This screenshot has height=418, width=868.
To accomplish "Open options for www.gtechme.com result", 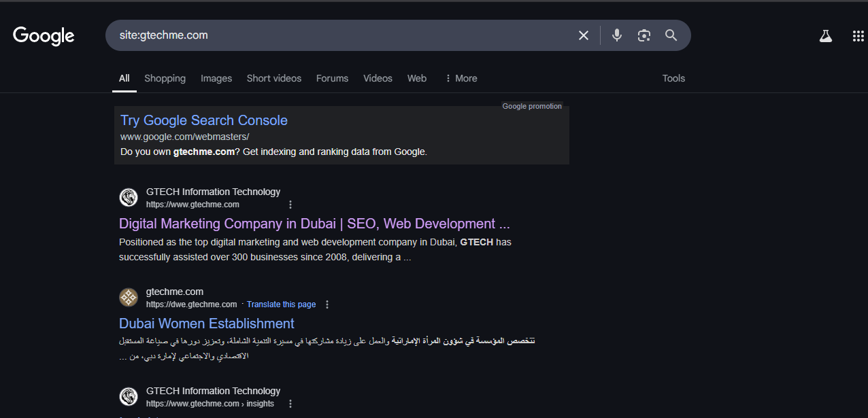I will 290,205.
